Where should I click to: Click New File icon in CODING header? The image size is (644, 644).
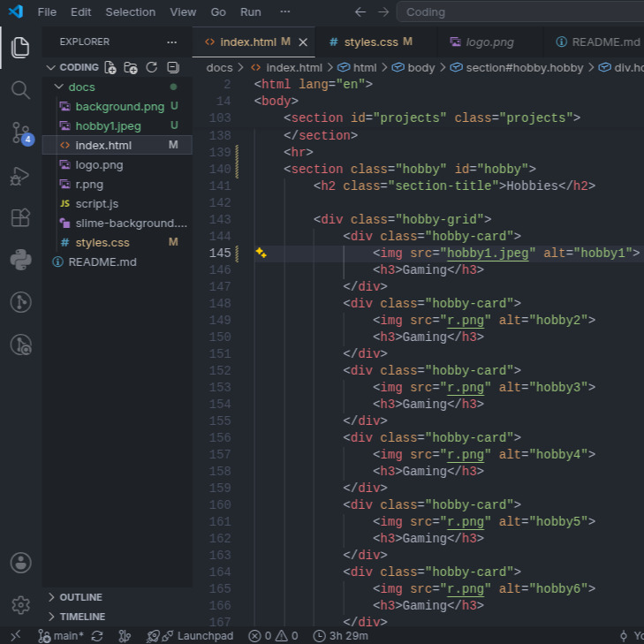tap(110, 67)
